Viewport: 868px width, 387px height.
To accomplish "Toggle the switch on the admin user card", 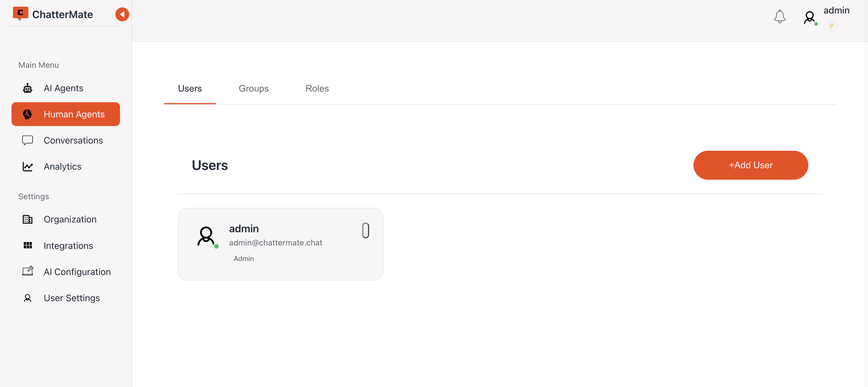I will (x=366, y=231).
